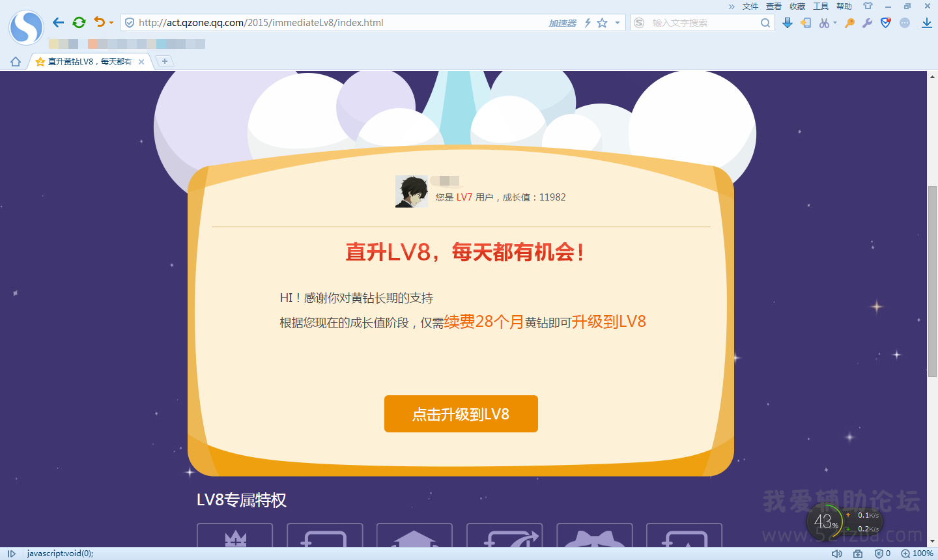Open the undo arrow's dropdown history
Screen dimensions: 938x560
[x=111, y=23]
